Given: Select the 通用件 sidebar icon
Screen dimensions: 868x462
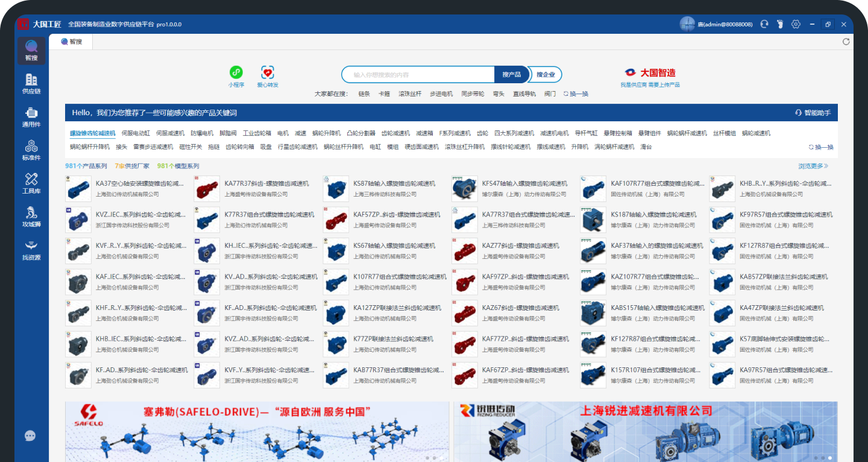Looking at the screenshot, I should (x=31, y=116).
